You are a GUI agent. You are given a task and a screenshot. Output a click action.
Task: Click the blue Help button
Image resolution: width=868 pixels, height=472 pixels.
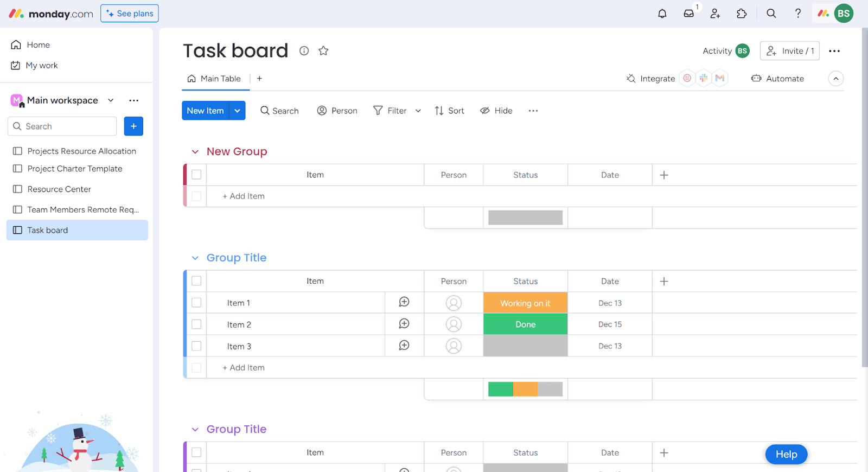(x=787, y=455)
